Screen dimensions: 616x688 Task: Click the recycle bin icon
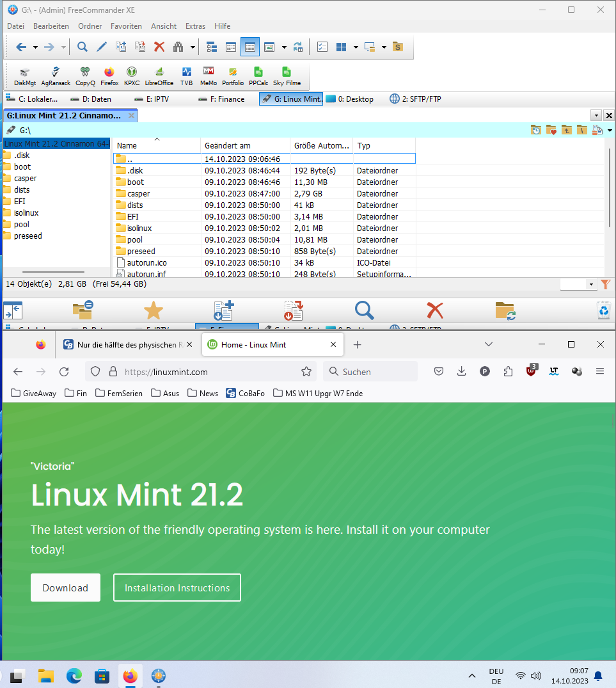604,310
